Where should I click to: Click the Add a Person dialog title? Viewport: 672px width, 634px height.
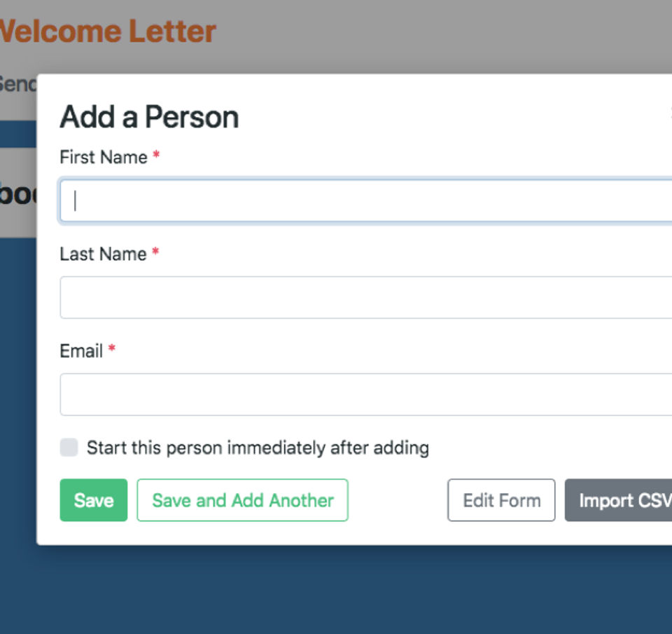coord(149,117)
